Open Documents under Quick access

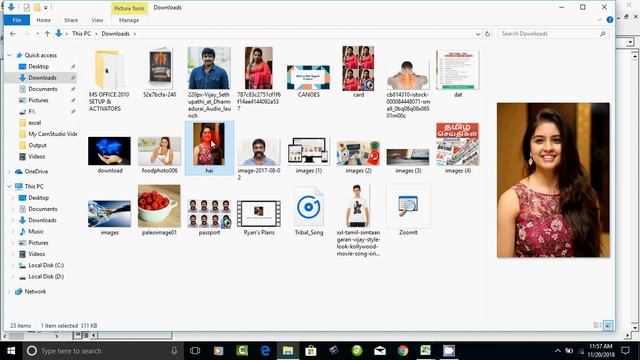(43, 89)
